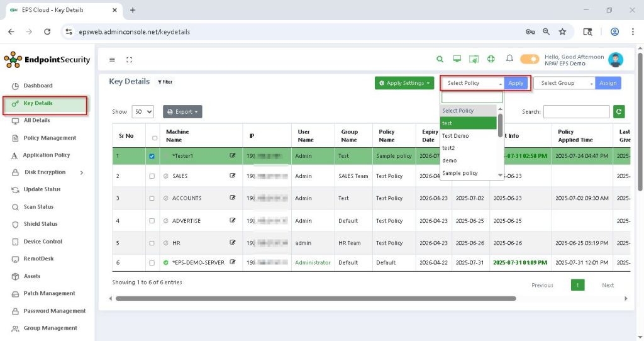
Task: Open the user profile avatar
Action: 616,60
